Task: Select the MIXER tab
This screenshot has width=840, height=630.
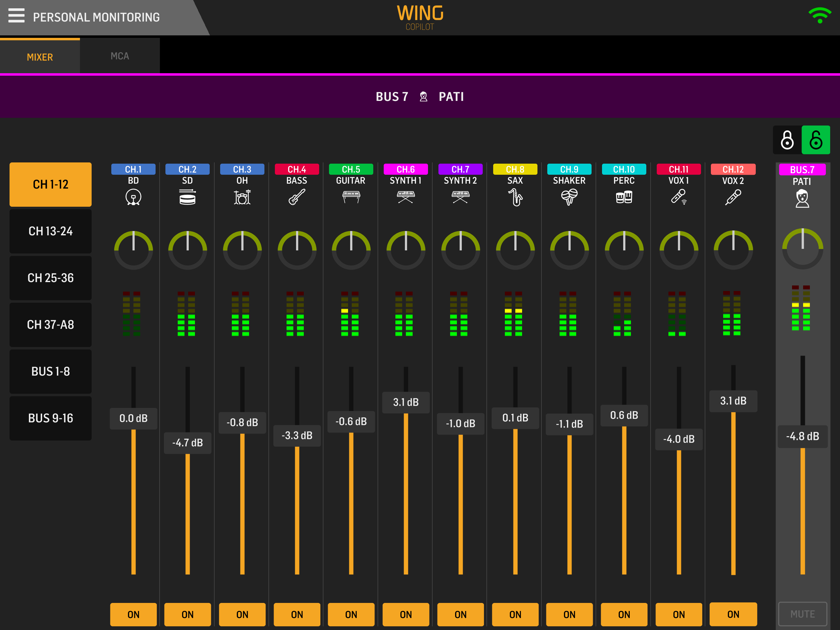Action: (40, 57)
